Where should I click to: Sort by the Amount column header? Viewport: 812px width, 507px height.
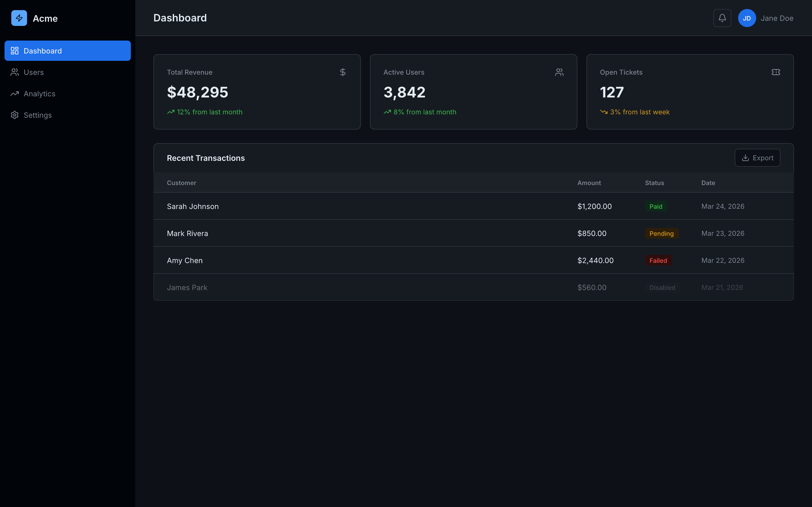coord(589,183)
